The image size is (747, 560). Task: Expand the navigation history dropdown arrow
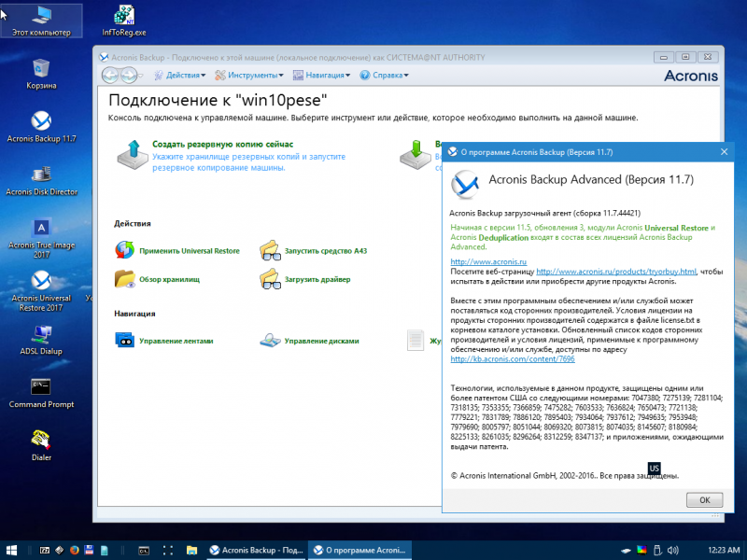click(141, 76)
